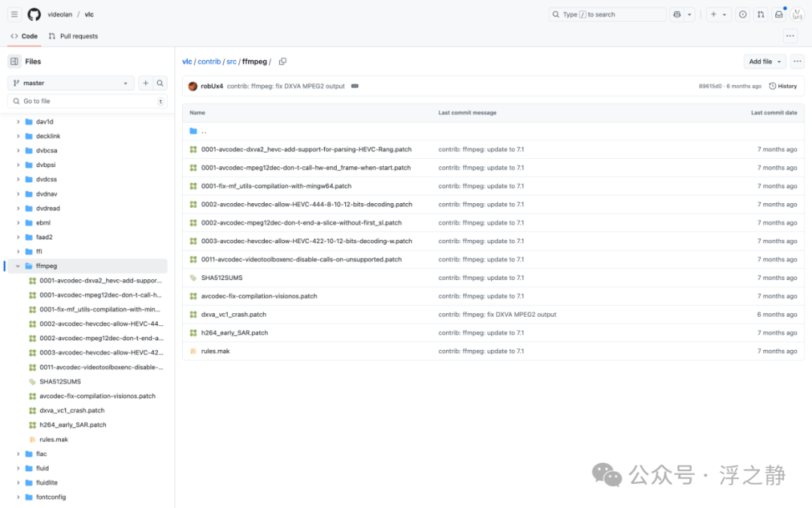Navigate to contrib in the breadcrumb
Image resolution: width=812 pixels, height=508 pixels.
(209, 61)
